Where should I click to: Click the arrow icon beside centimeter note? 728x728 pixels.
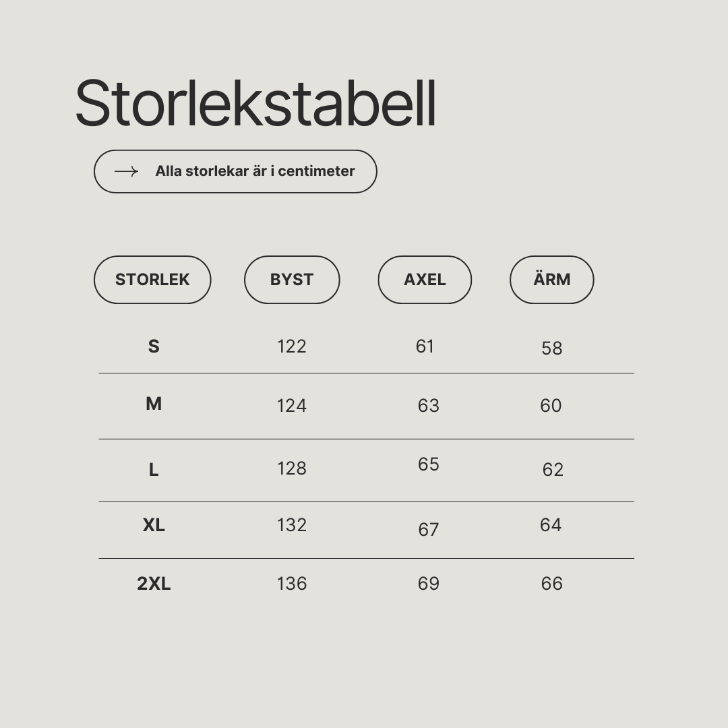[126, 171]
